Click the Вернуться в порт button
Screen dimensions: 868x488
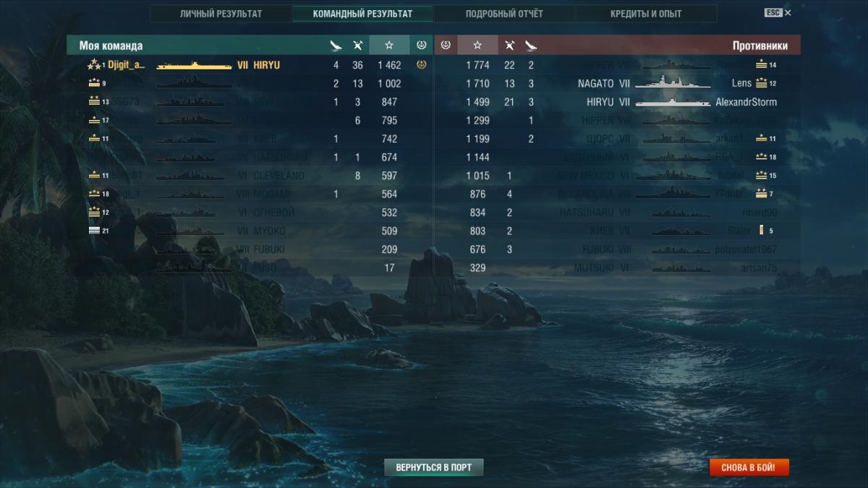(x=433, y=467)
